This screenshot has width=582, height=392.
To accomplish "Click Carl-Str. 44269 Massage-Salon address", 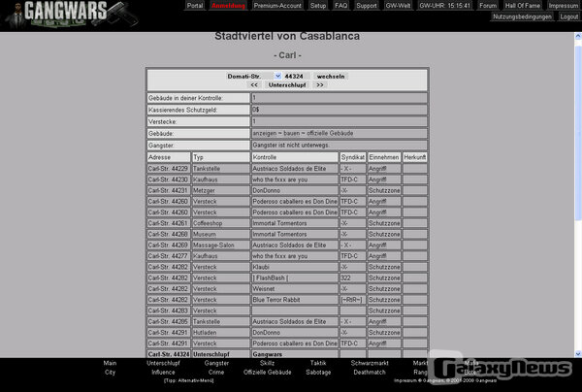I will (168, 245).
